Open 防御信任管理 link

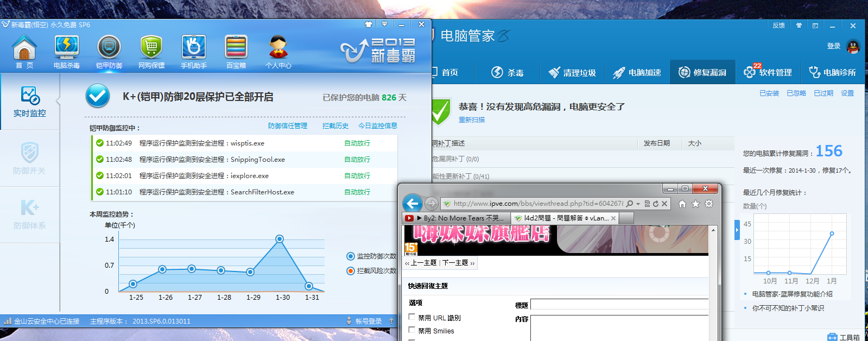pyautogui.click(x=288, y=126)
